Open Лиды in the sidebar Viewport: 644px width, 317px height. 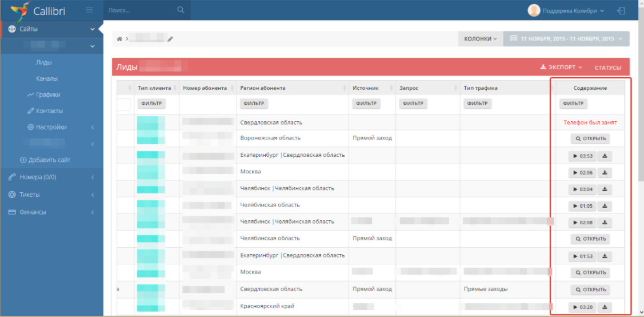[x=44, y=62]
